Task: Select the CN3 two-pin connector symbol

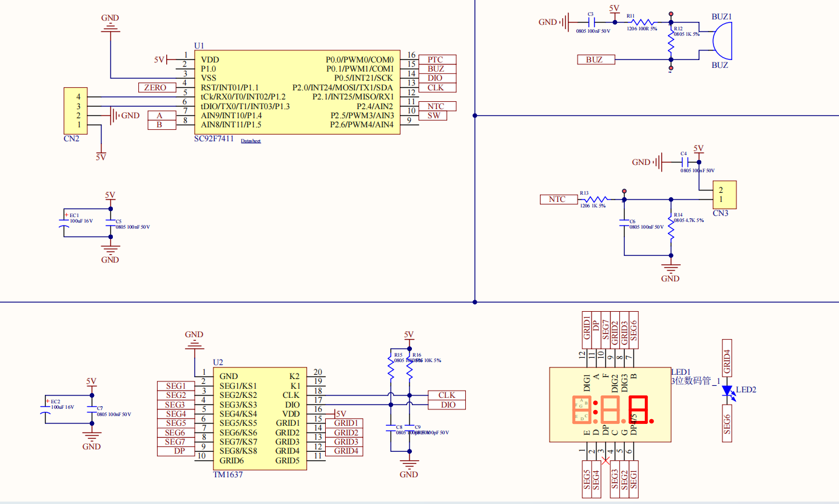Action: click(x=724, y=195)
